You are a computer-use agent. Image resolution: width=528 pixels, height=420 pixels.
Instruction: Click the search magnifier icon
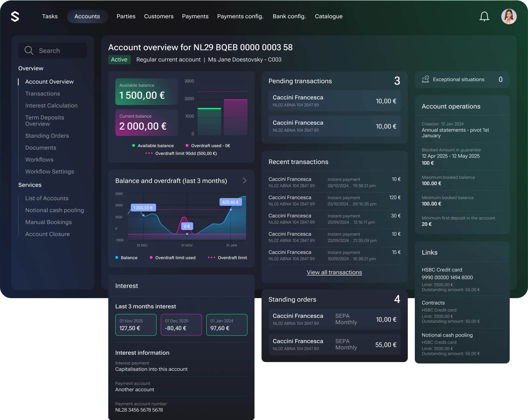[29, 50]
